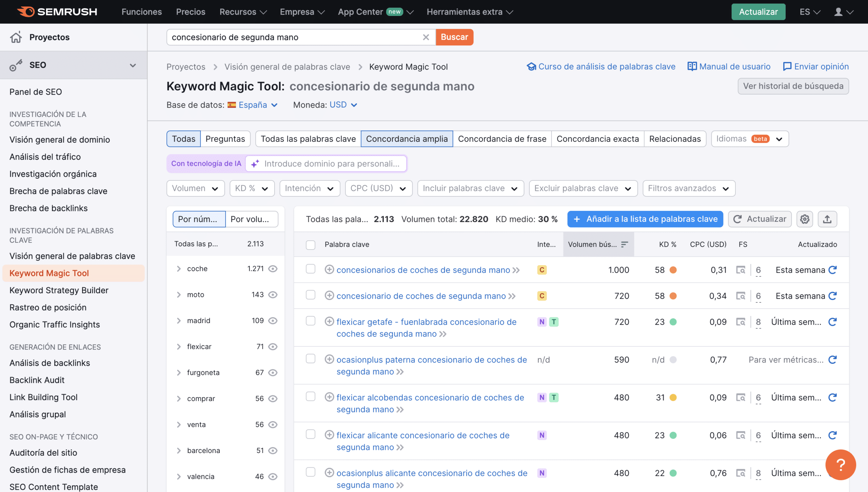Select the search input field
This screenshot has width=868, height=492.
(295, 36)
